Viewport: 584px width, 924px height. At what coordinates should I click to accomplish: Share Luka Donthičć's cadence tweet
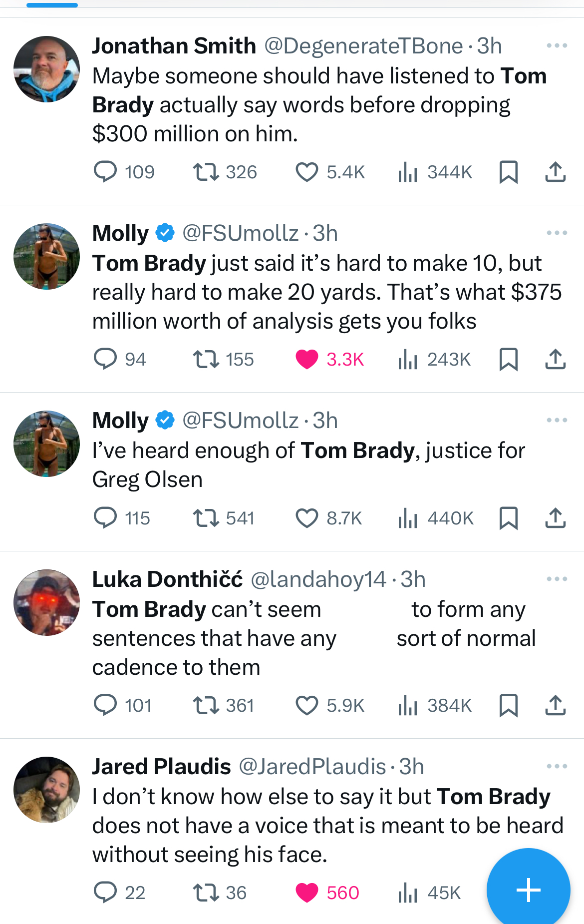[555, 706]
